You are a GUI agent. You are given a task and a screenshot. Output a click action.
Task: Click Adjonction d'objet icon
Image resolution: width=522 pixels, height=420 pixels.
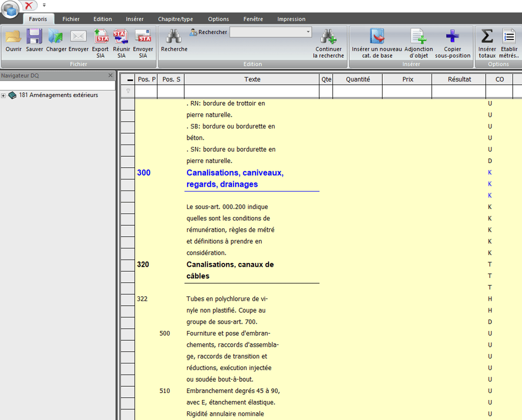tap(418, 43)
